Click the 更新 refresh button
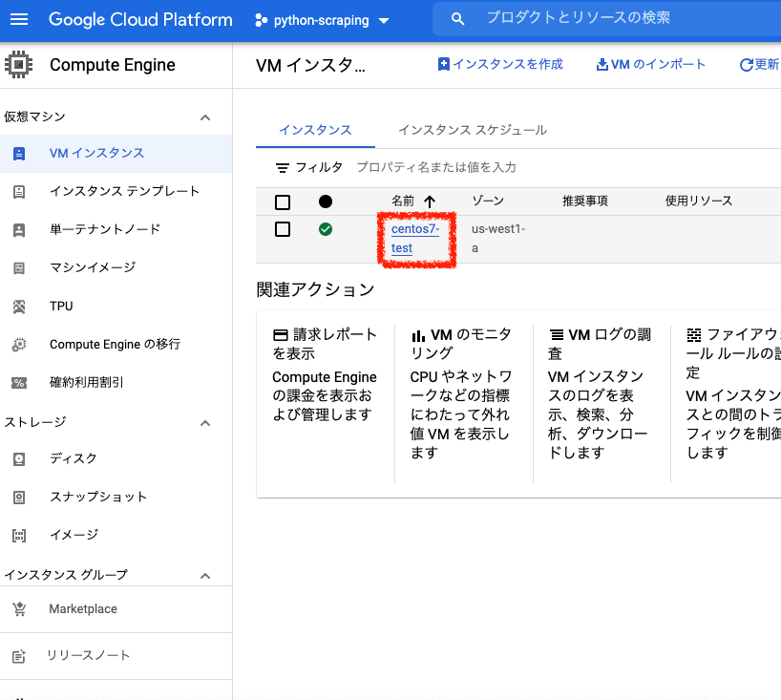Image resolution: width=781 pixels, height=700 pixels. (x=760, y=64)
